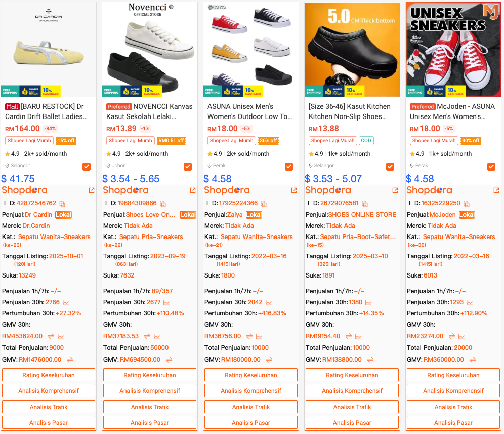Copy the ID 42872546762 with the copy icon
This screenshot has width=504, height=434.
(62, 204)
